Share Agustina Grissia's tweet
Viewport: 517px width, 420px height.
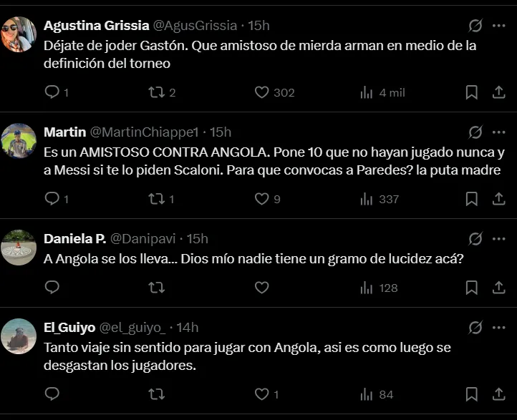pos(498,92)
